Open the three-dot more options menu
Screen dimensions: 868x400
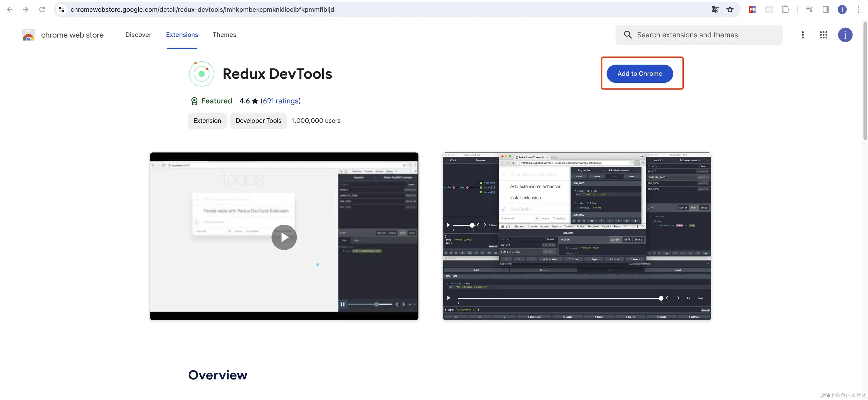coord(803,35)
